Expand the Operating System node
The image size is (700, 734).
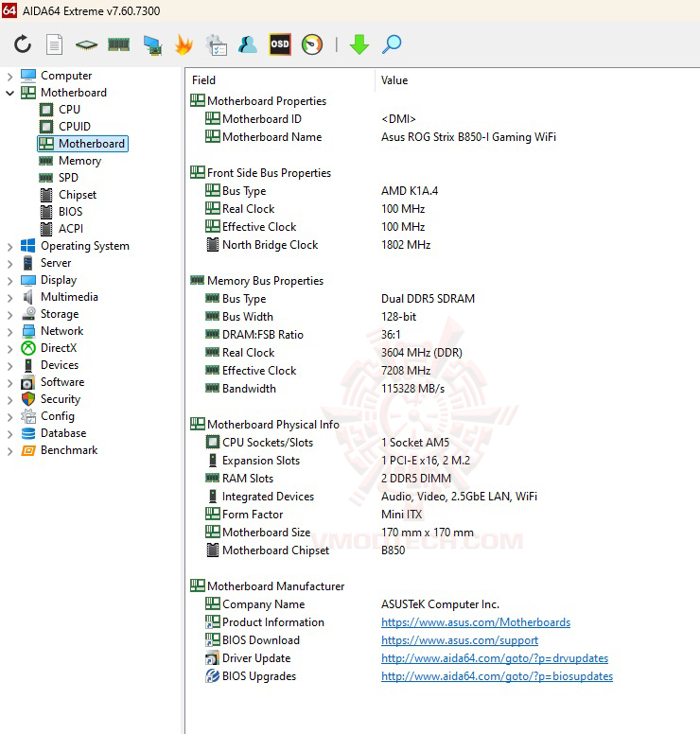click(x=9, y=246)
